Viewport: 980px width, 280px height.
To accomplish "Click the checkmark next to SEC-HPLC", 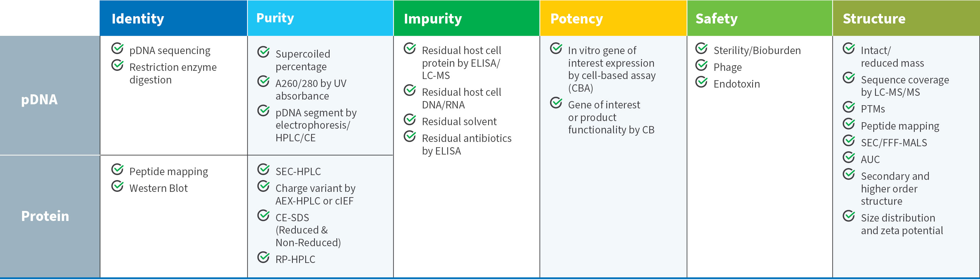I will coord(263,170).
